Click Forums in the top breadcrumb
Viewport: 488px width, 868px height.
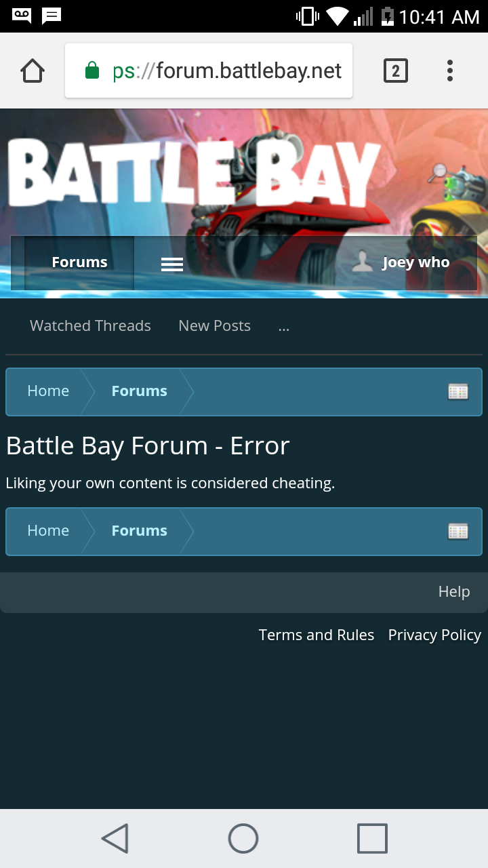139,391
